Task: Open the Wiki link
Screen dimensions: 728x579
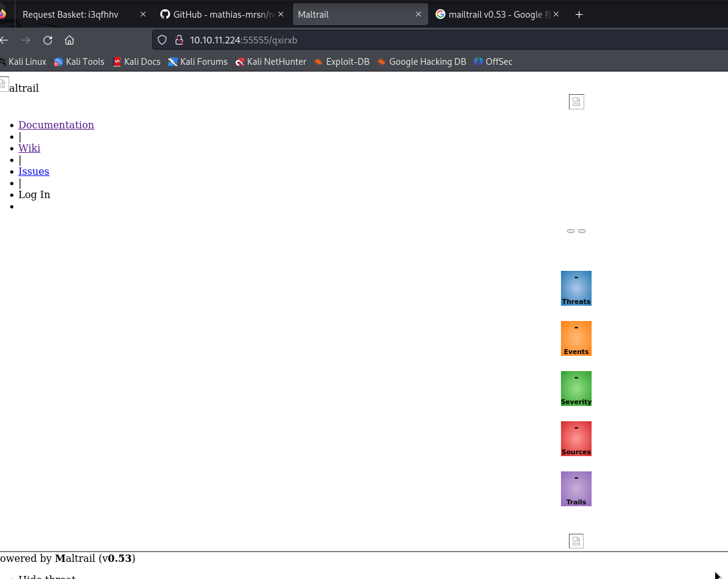Action: click(29, 148)
